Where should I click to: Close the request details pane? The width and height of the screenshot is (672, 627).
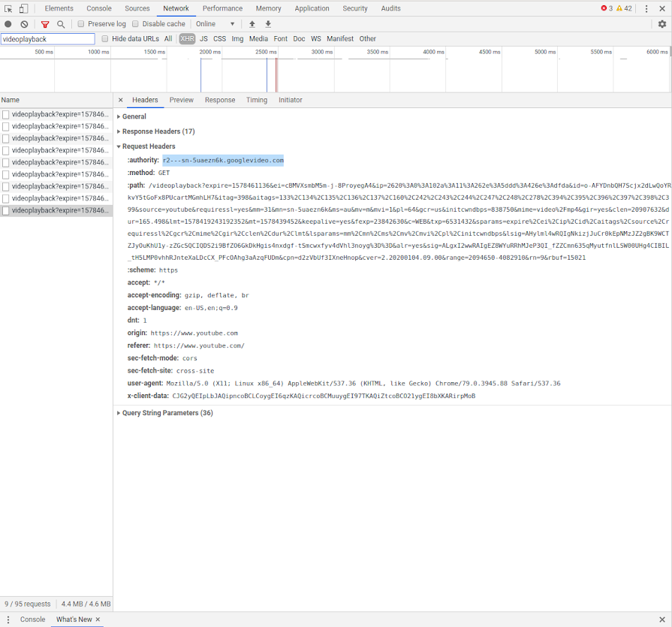(x=120, y=100)
